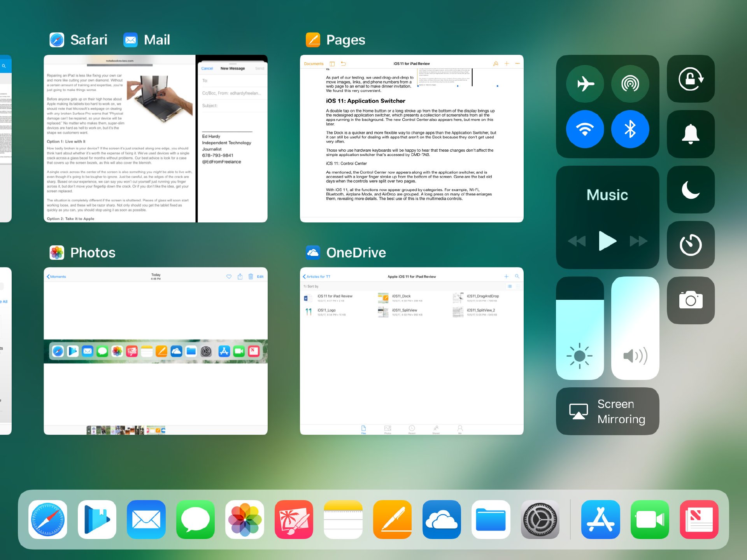
Task: Launch the App Store dock icon
Action: coord(601,520)
